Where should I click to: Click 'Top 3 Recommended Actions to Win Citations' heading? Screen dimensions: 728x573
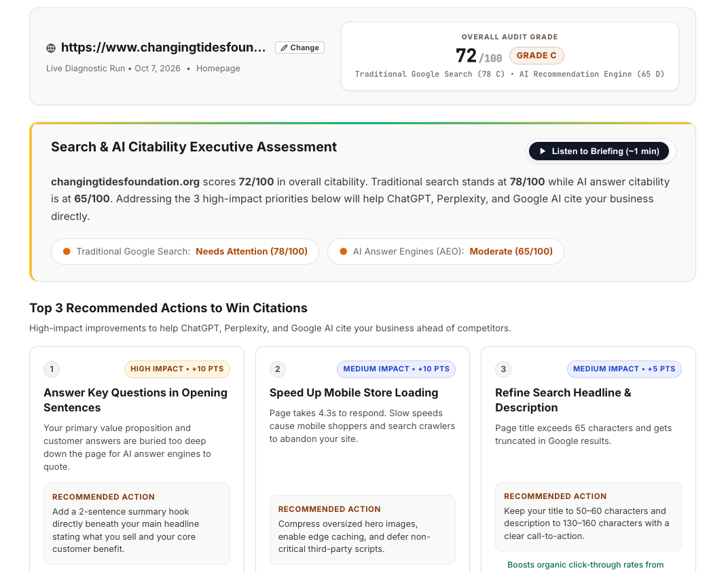(x=168, y=308)
